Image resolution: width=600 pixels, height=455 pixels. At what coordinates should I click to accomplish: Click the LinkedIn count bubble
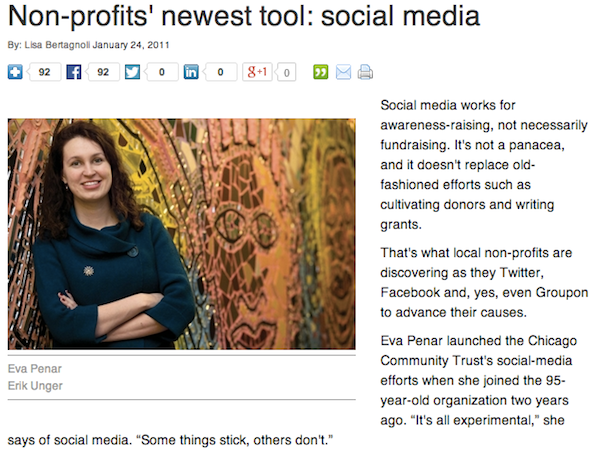tap(221, 72)
